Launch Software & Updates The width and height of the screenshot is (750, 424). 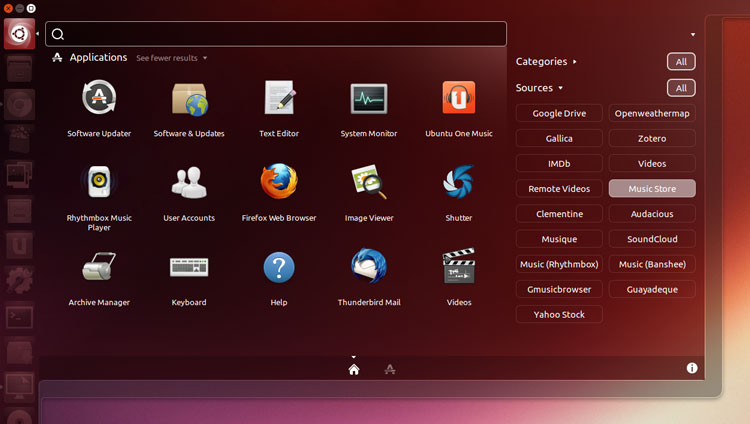pyautogui.click(x=189, y=100)
